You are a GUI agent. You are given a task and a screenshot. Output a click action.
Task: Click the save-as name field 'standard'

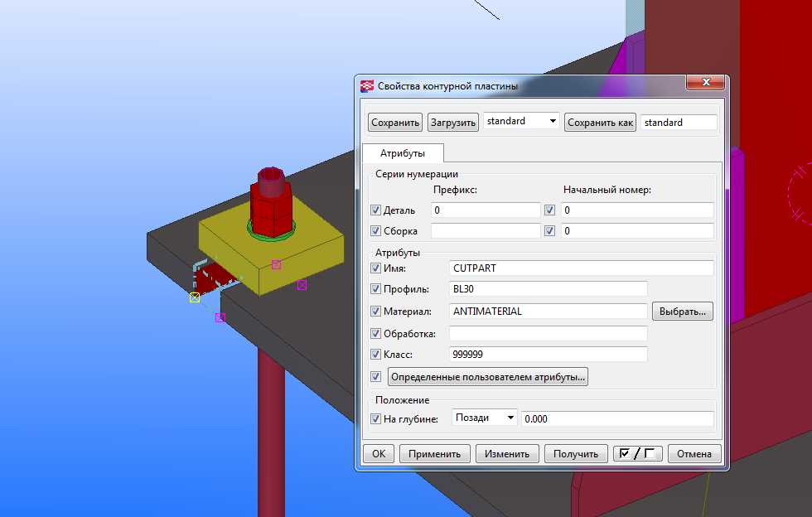coord(679,123)
